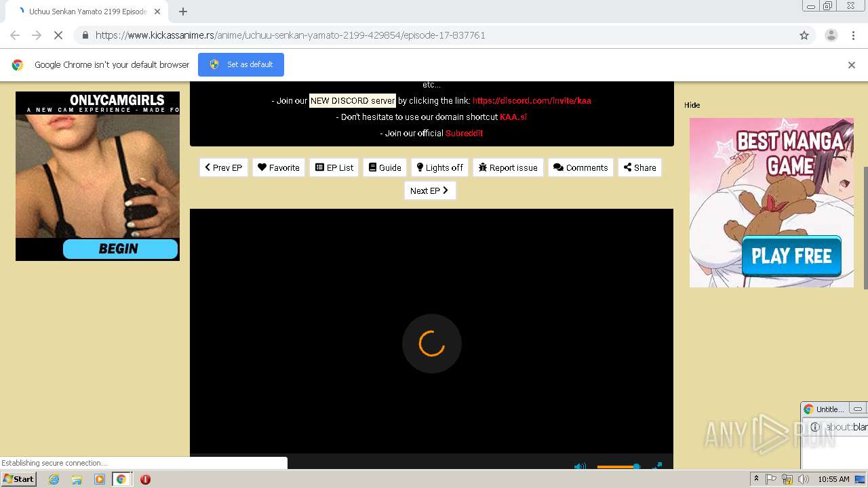Stop loading the page

click(58, 35)
